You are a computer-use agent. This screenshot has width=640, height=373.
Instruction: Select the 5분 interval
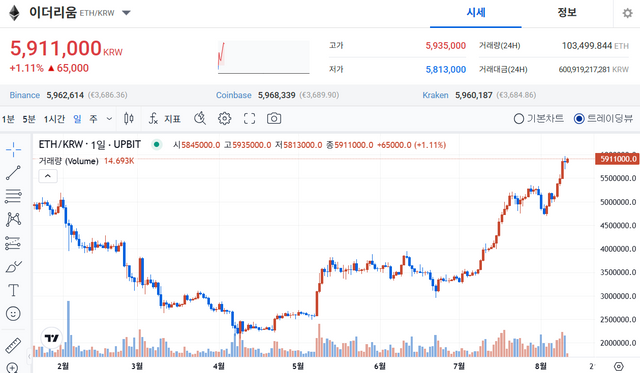click(x=29, y=119)
